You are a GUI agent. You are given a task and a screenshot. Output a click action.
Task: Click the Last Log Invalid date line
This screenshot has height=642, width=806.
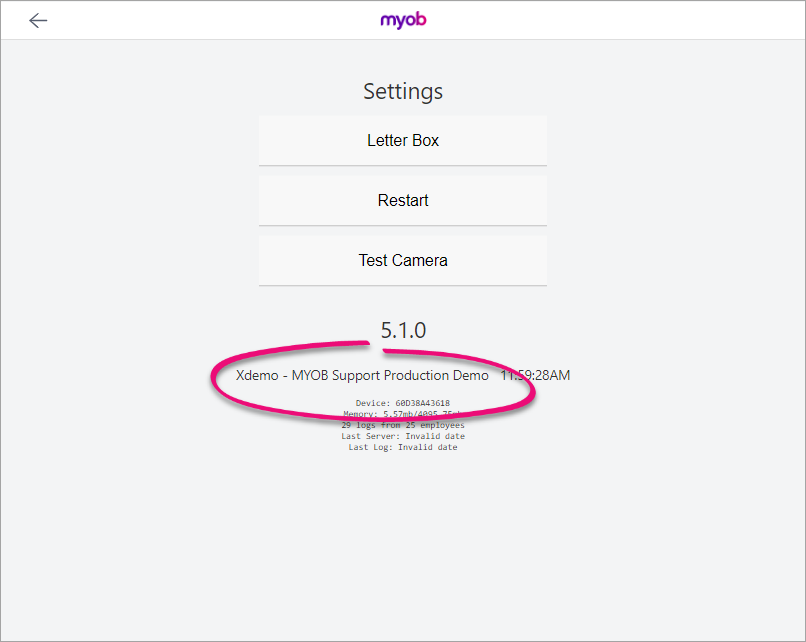tap(403, 447)
